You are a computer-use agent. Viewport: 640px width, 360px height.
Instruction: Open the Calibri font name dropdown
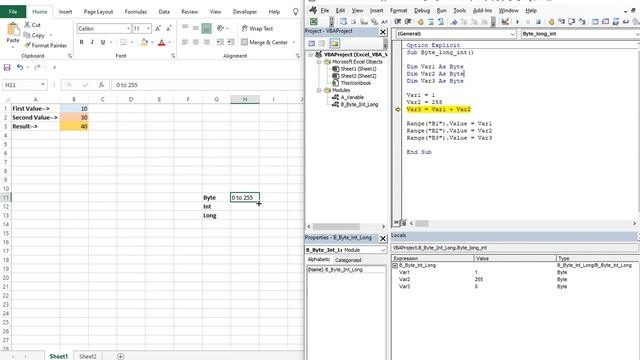[128, 29]
